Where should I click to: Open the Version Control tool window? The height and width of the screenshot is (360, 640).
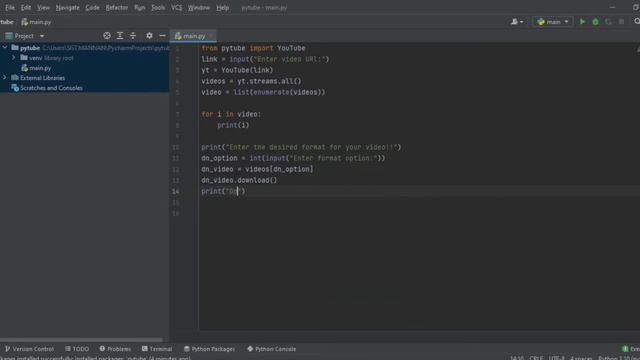click(29, 349)
